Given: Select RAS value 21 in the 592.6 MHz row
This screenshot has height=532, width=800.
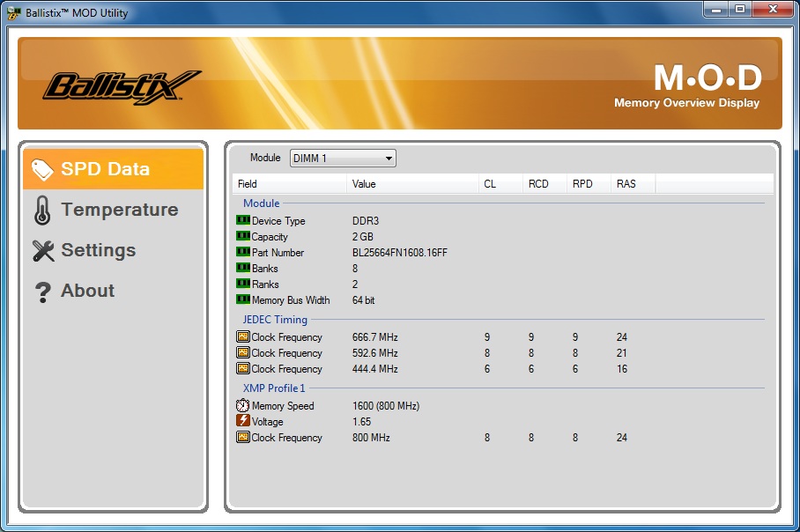Looking at the screenshot, I should [x=621, y=353].
